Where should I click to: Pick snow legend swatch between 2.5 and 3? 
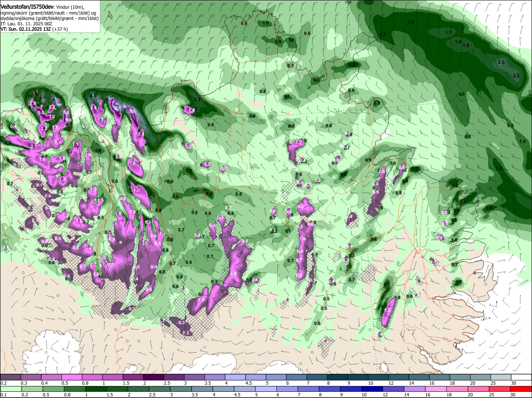(x=173, y=377)
